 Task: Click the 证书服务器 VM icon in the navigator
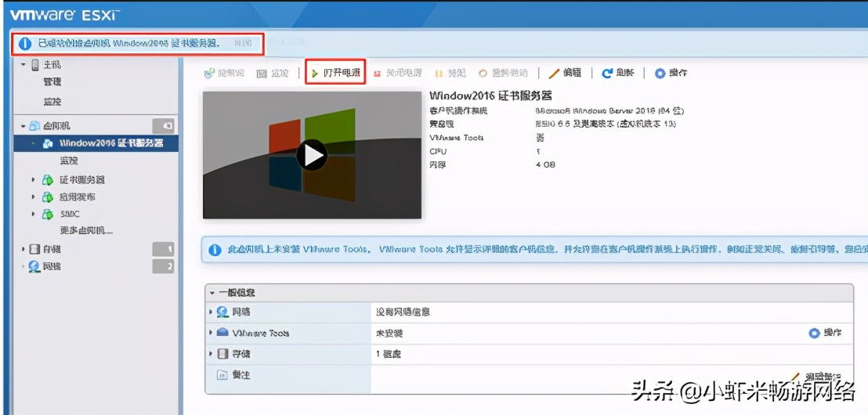pos(48,180)
